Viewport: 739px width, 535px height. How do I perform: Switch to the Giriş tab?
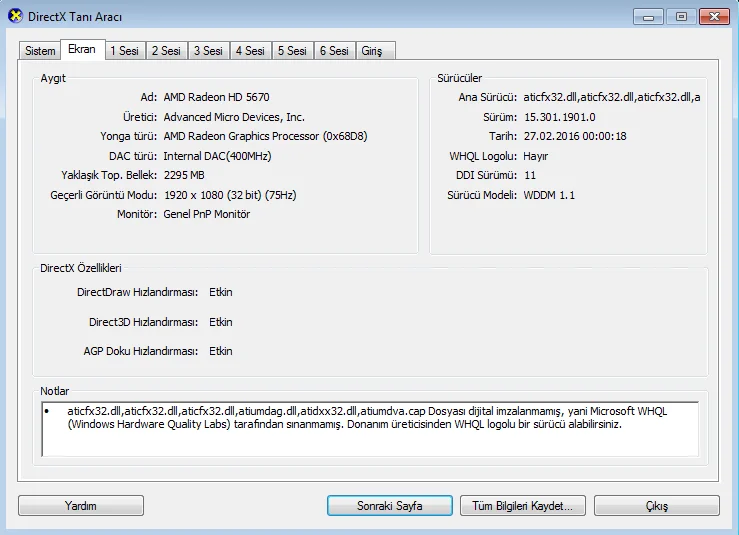pyautogui.click(x=375, y=50)
